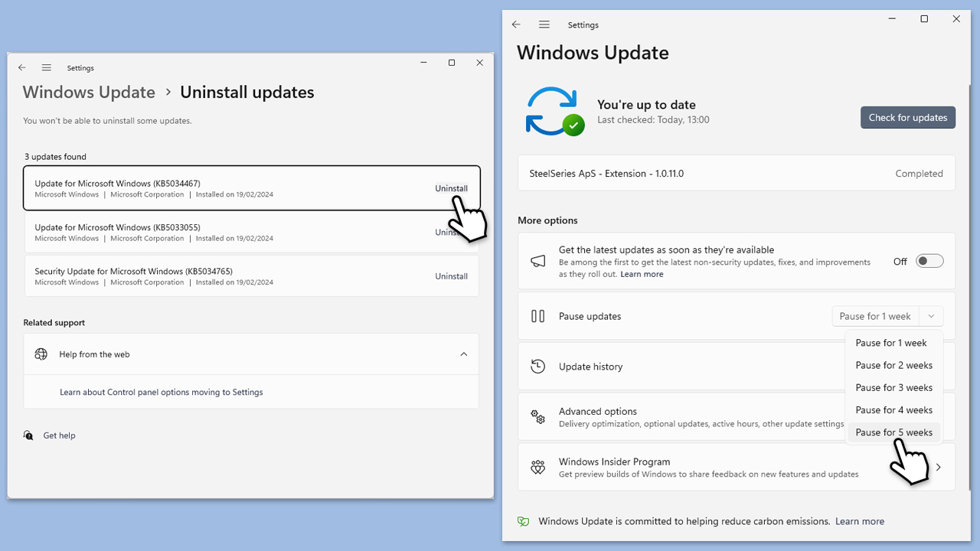This screenshot has height=551, width=980.
Task: Click the megaphone icon beside latest updates option
Action: 538,261
